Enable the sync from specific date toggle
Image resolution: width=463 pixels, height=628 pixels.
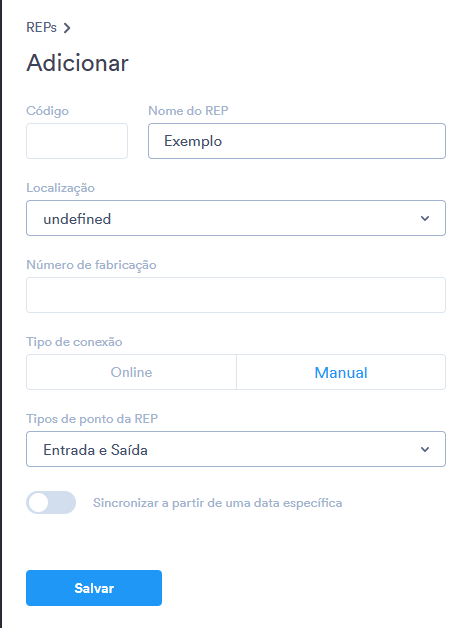point(51,502)
